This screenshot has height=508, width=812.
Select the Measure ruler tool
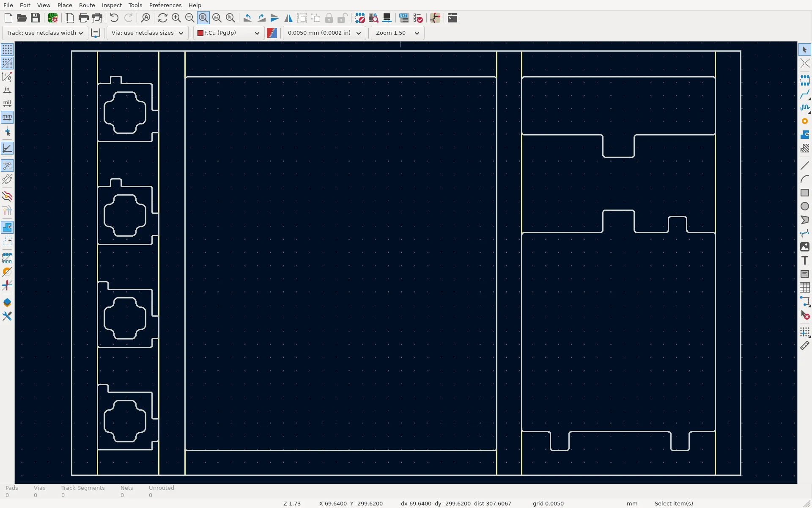click(805, 346)
